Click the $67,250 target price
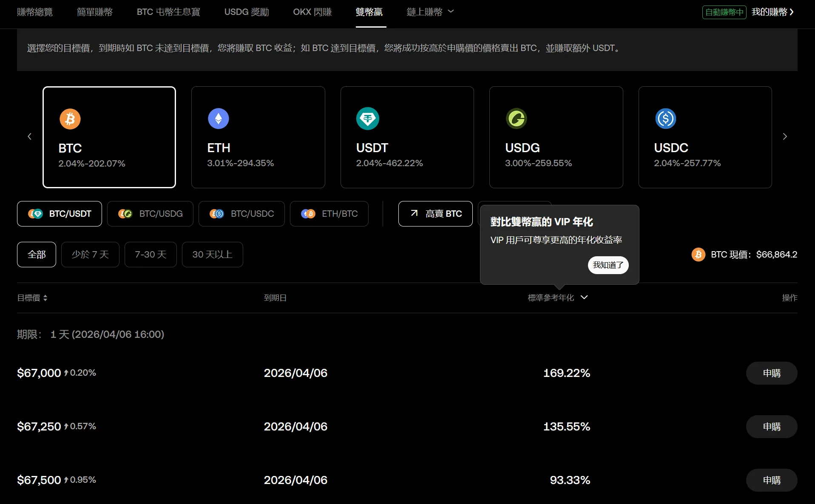Screen dimensions: 815x504 39,427
